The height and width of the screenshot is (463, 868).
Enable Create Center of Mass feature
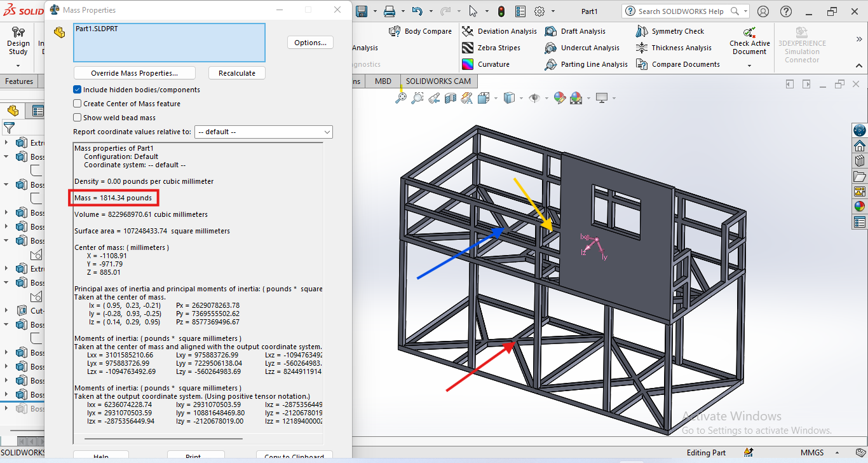78,104
